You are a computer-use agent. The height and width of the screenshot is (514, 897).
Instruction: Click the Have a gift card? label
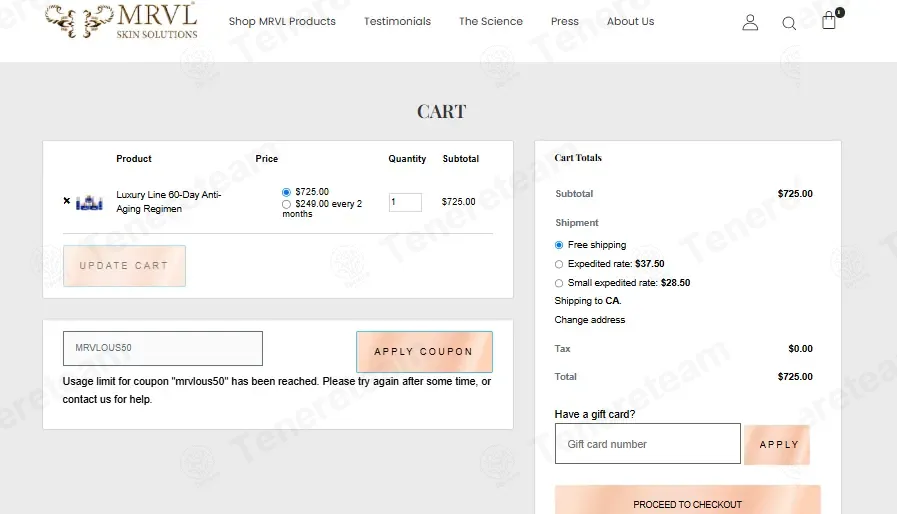tap(594, 414)
